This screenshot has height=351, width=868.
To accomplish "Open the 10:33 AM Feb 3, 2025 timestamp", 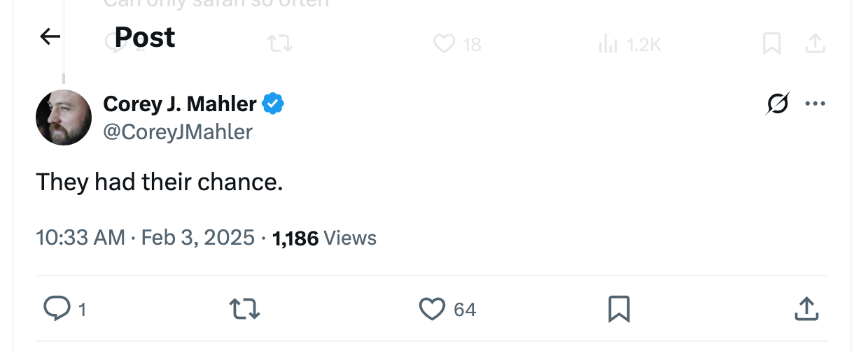I will tap(145, 238).
